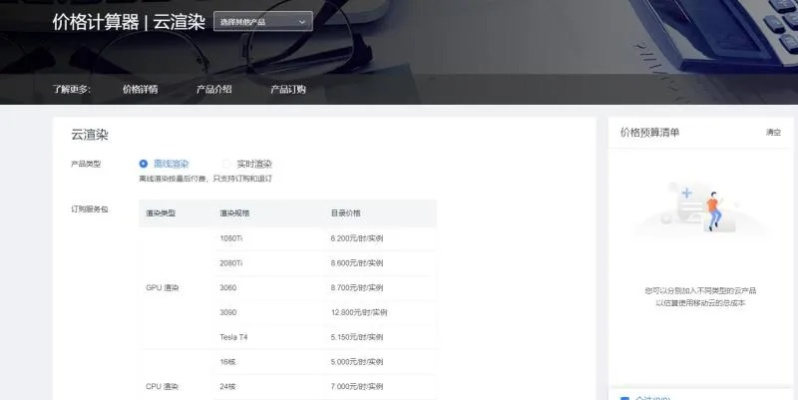798x400 pixels.
Task: Go to the 产品介绍 page
Action: click(x=214, y=89)
